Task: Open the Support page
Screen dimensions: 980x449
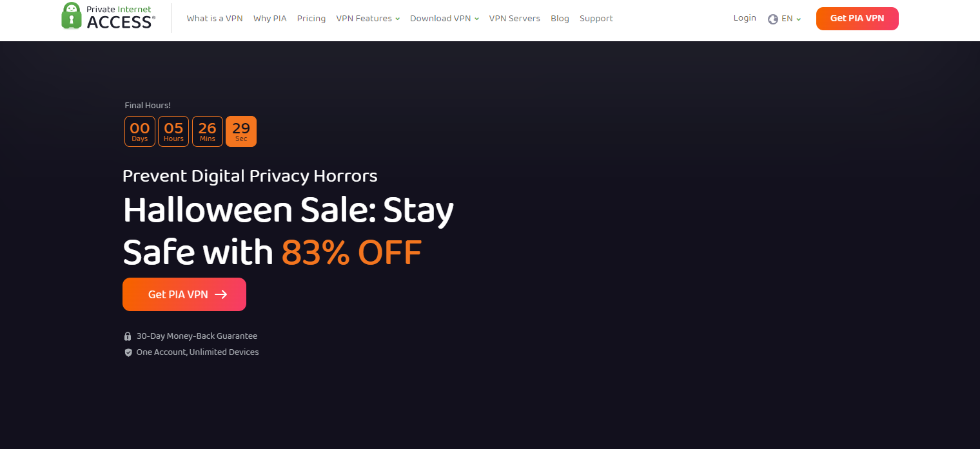Action: click(596, 19)
